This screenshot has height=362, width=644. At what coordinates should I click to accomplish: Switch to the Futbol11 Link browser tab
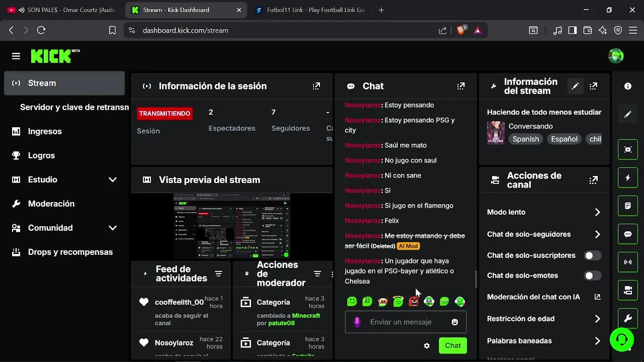click(x=310, y=10)
